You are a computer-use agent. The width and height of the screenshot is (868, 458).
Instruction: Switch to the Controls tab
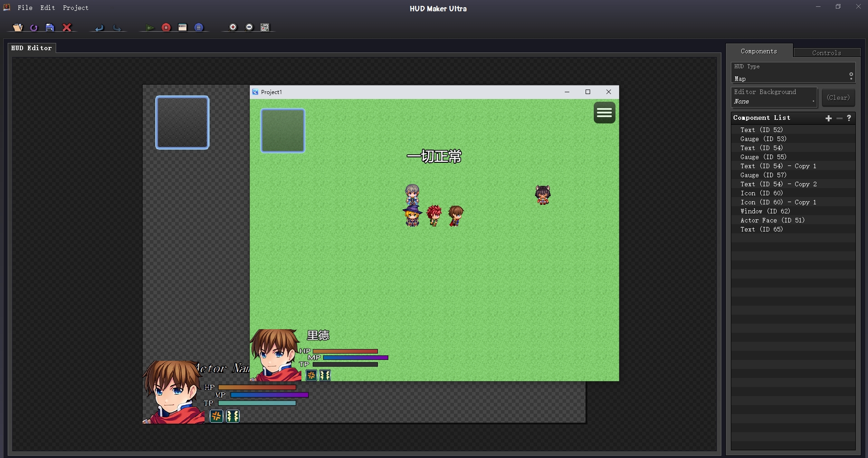pyautogui.click(x=826, y=53)
